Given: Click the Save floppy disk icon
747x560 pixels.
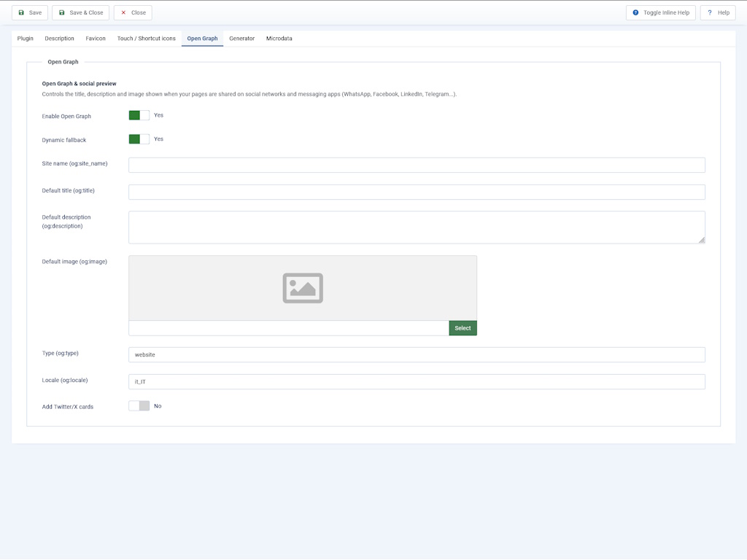Looking at the screenshot, I should pyautogui.click(x=21, y=13).
